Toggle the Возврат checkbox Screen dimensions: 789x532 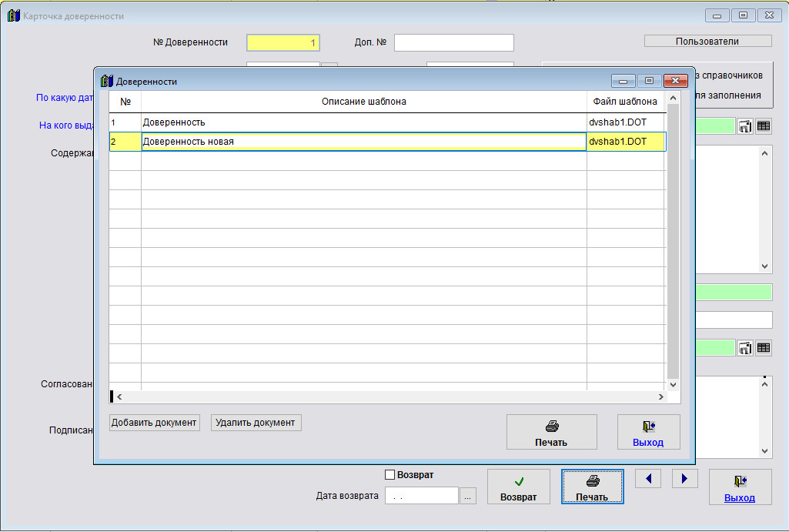389,475
